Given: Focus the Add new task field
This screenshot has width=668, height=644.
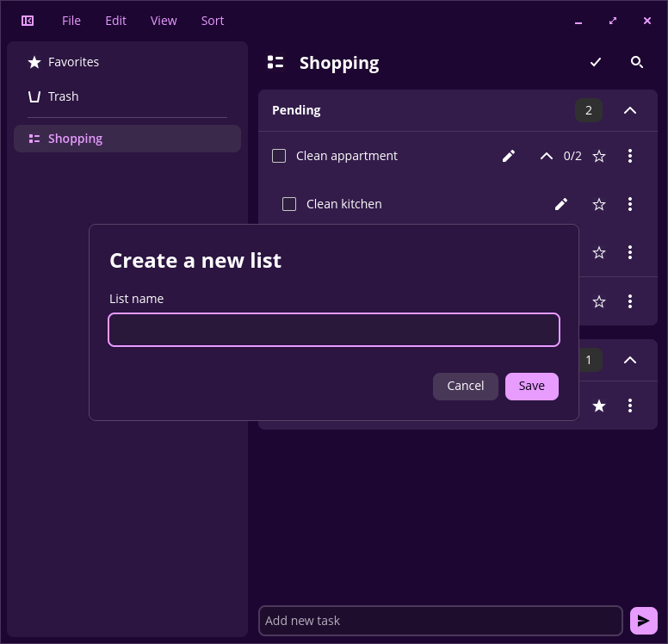Looking at the screenshot, I should click(441, 621).
